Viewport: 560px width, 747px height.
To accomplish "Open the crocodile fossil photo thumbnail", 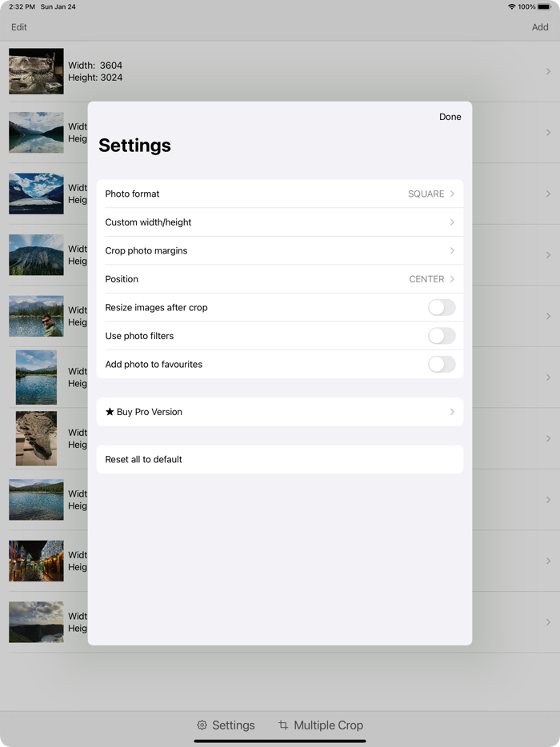I will tap(36, 438).
